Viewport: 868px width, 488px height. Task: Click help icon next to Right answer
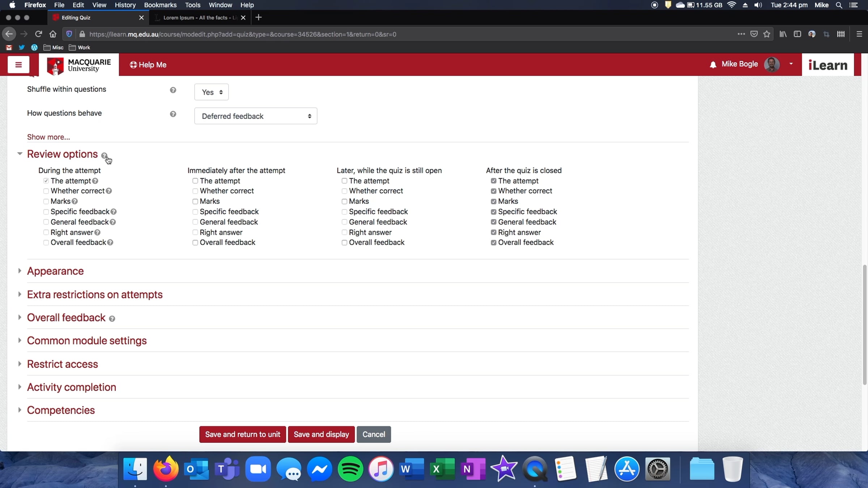(x=97, y=232)
